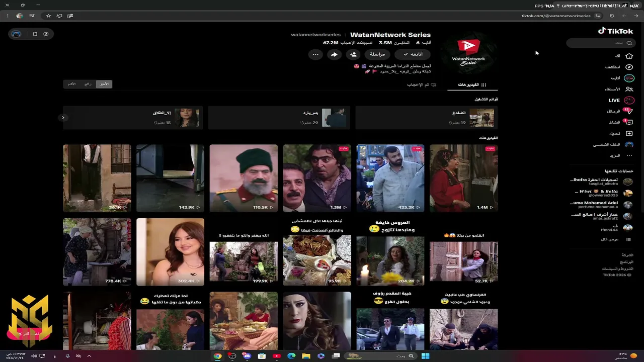The width and height of the screenshot is (644, 362).
Task: Open the Activity notifications icon
Action: [x=628, y=122]
